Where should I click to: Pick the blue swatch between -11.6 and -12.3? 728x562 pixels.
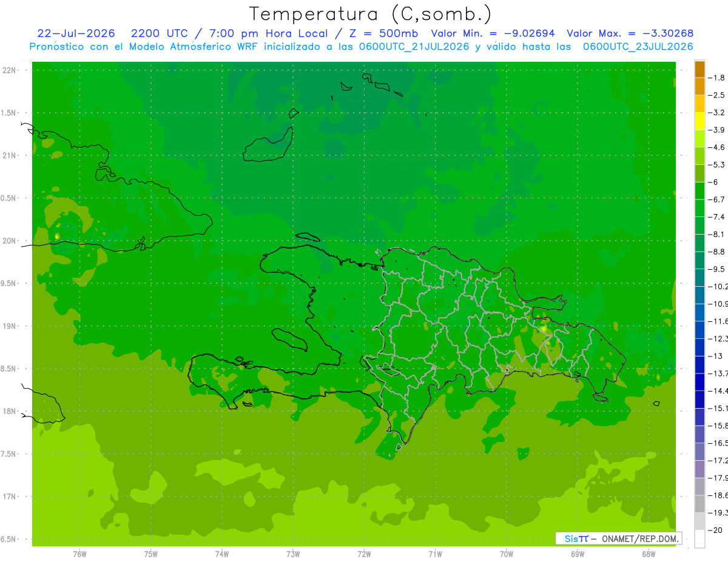[x=699, y=330]
